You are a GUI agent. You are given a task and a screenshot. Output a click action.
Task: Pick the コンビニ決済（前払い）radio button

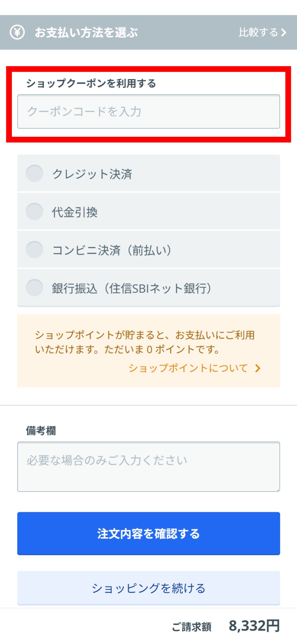pyautogui.click(x=35, y=250)
